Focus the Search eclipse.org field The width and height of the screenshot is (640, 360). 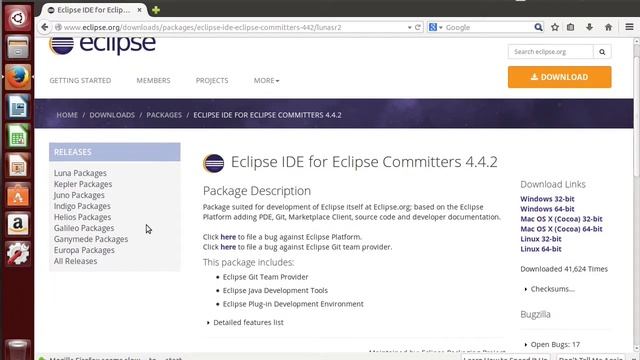pos(550,52)
